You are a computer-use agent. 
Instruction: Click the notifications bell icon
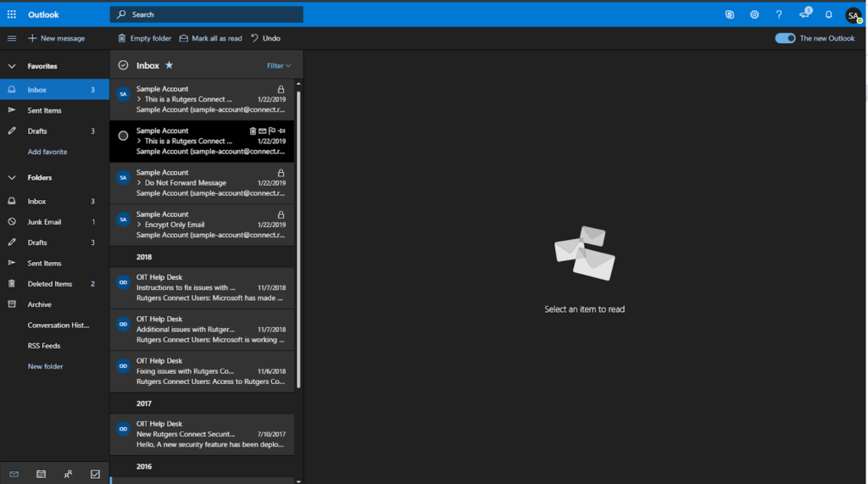pyautogui.click(x=828, y=14)
